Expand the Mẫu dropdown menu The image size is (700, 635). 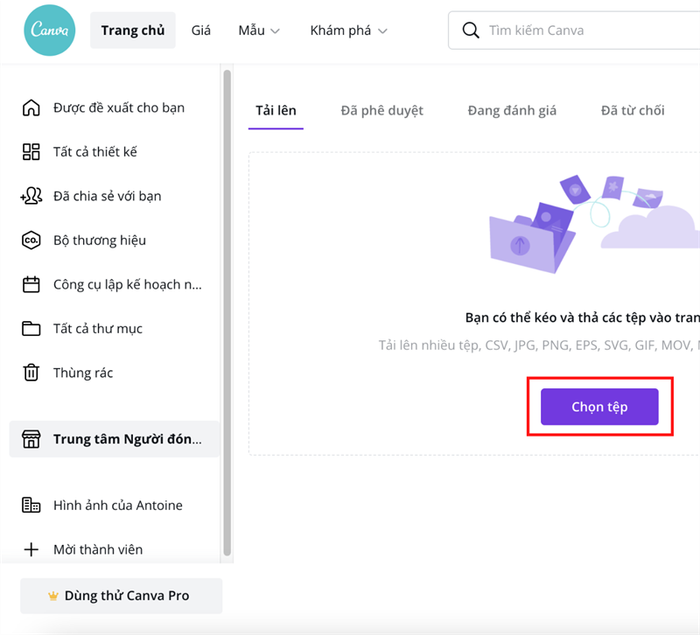click(x=259, y=30)
